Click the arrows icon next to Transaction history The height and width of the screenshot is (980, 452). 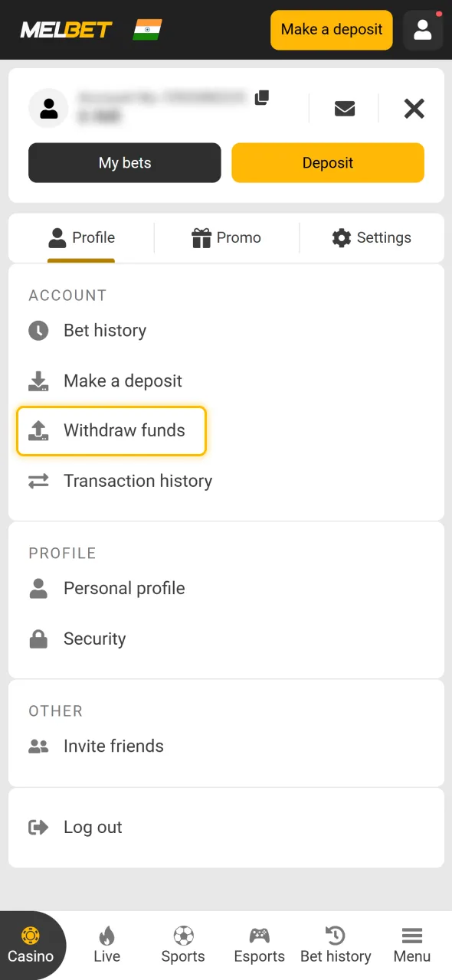click(x=38, y=481)
